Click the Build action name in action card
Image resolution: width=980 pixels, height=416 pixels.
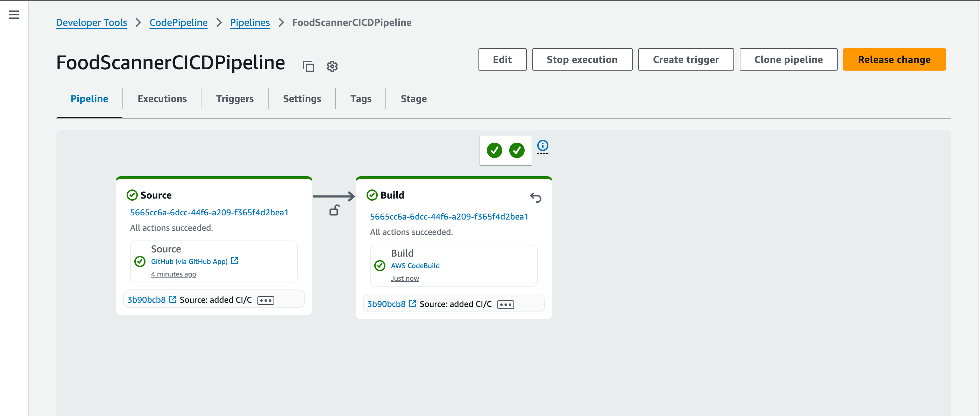coord(402,253)
